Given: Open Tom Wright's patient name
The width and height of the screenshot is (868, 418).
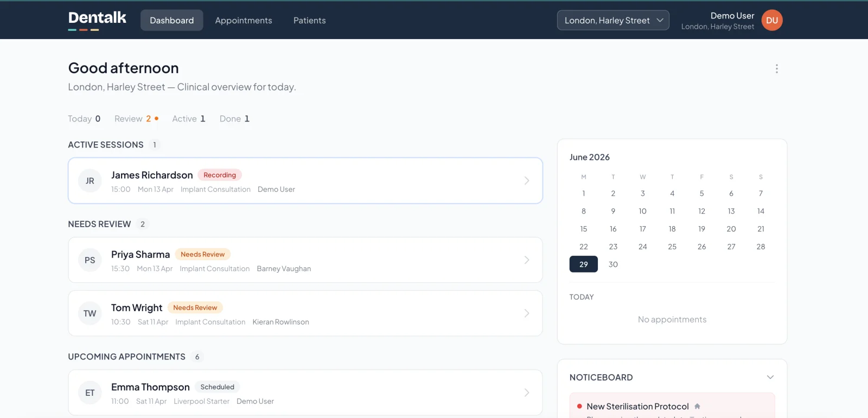Looking at the screenshot, I should (137, 308).
